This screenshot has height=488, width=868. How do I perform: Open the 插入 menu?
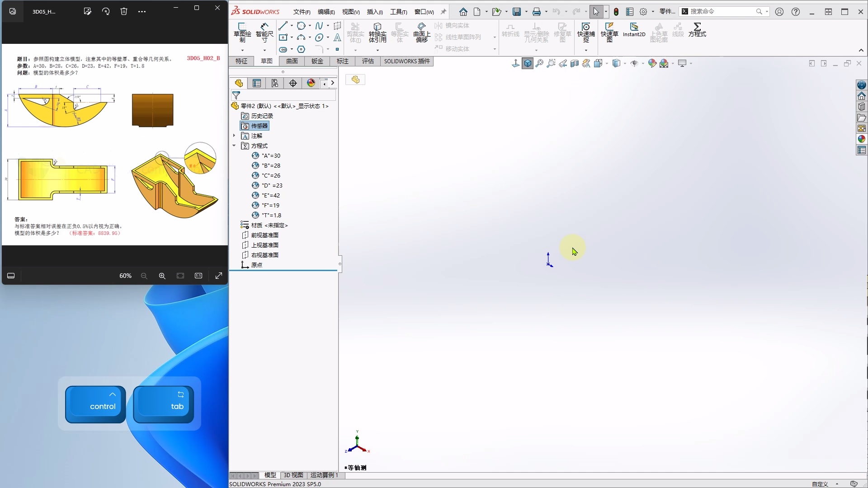pos(375,12)
